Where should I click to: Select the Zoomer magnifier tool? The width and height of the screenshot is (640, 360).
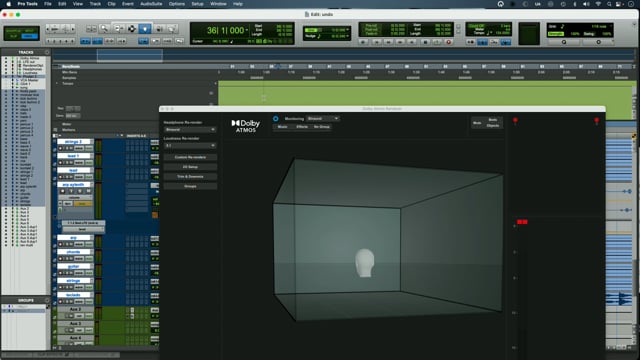click(x=104, y=29)
